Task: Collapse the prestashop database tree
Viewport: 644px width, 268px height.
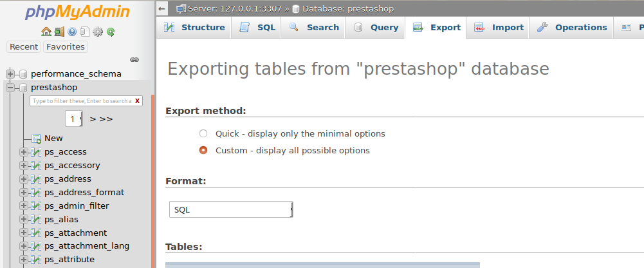Action: tap(10, 87)
